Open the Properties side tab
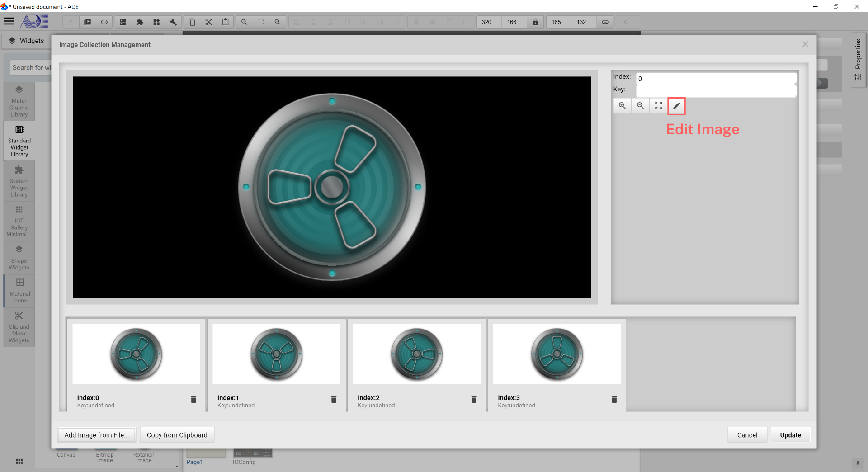The image size is (868, 472). [x=858, y=60]
